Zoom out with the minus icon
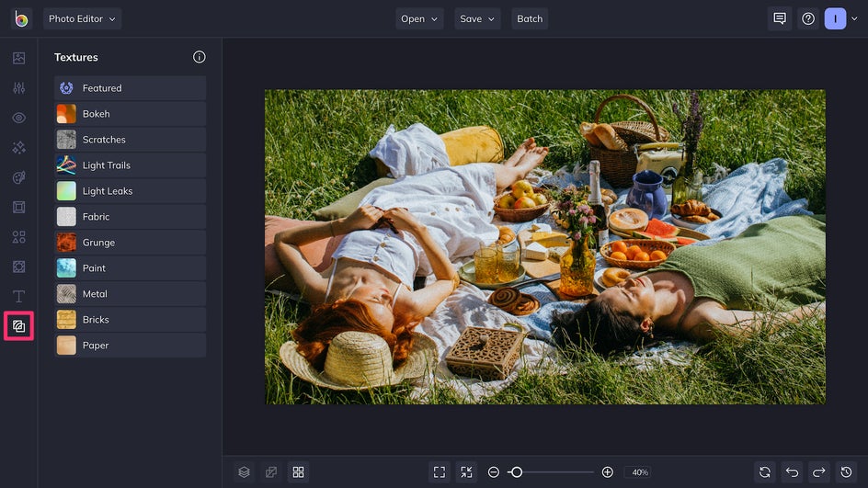This screenshot has height=488, width=868. click(x=494, y=472)
